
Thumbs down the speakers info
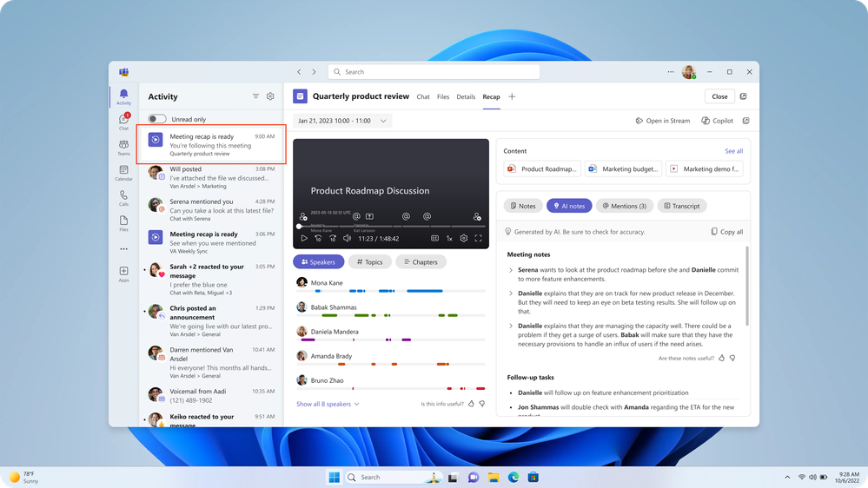click(481, 404)
